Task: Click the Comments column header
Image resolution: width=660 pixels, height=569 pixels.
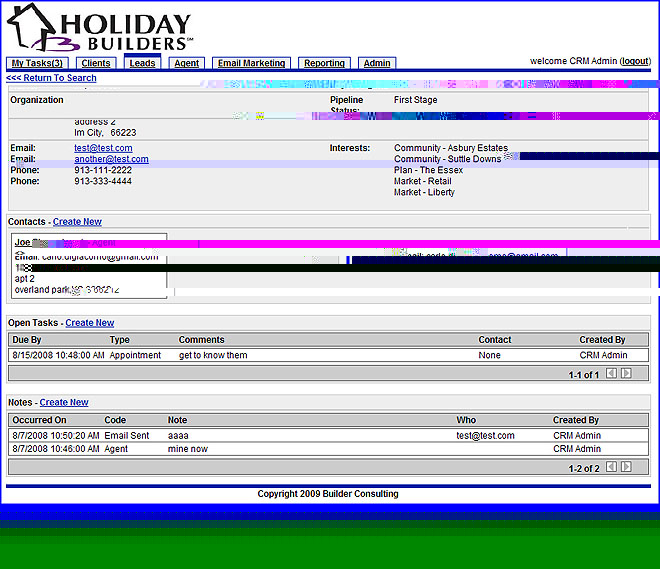Action: pyautogui.click(x=201, y=340)
